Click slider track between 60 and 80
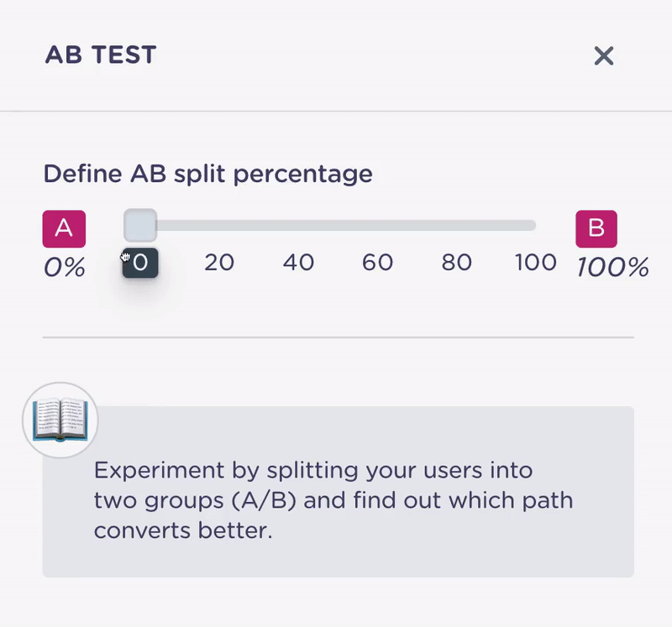 click(417, 225)
